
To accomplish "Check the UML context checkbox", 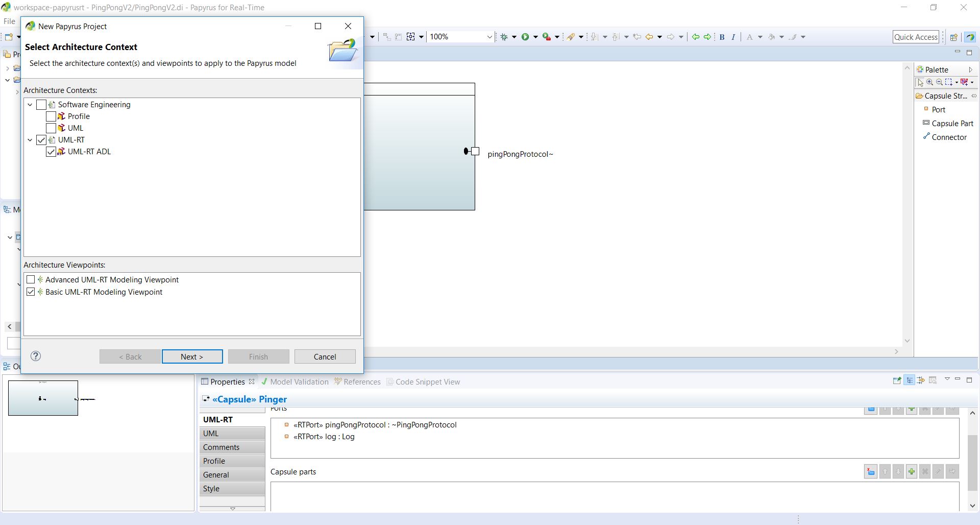I will tap(51, 128).
